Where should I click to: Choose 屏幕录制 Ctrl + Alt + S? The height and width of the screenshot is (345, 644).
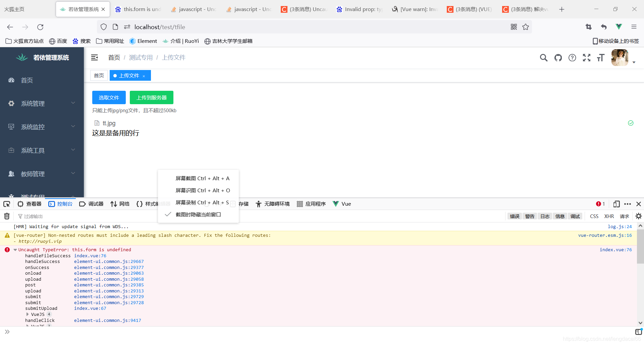198,203
